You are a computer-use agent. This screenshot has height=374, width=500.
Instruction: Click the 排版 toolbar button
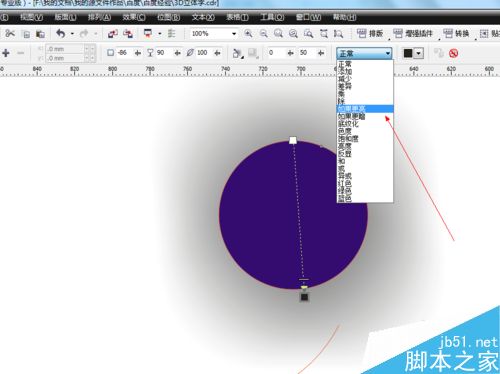click(x=370, y=33)
